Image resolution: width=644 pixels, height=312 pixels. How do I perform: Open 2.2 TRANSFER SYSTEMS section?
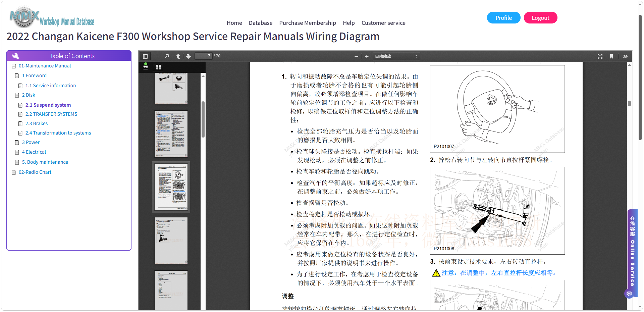tap(51, 114)
